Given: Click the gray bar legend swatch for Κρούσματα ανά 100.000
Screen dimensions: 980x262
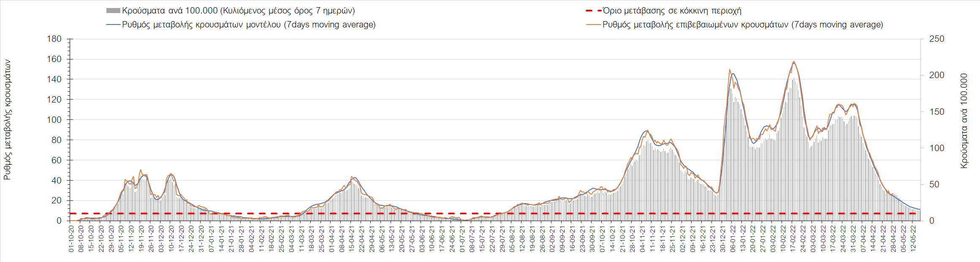Looking at the screenshot, I should point(113,11).
